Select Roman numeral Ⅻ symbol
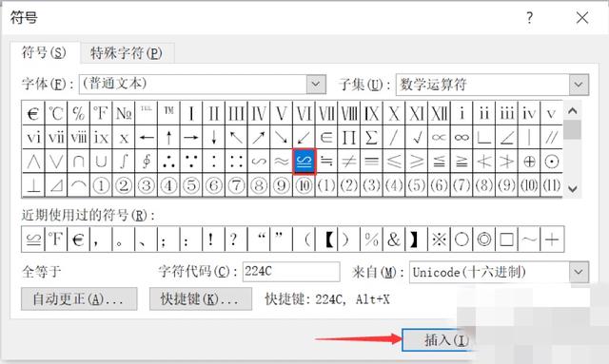The image size is (609, 364). [x=439, y=113]
